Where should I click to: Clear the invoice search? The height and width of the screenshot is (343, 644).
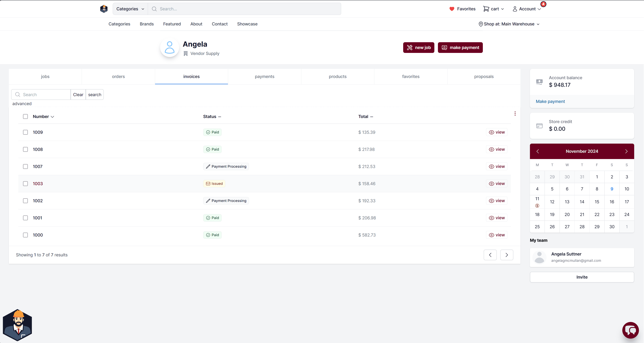click(x=78, y=95)
